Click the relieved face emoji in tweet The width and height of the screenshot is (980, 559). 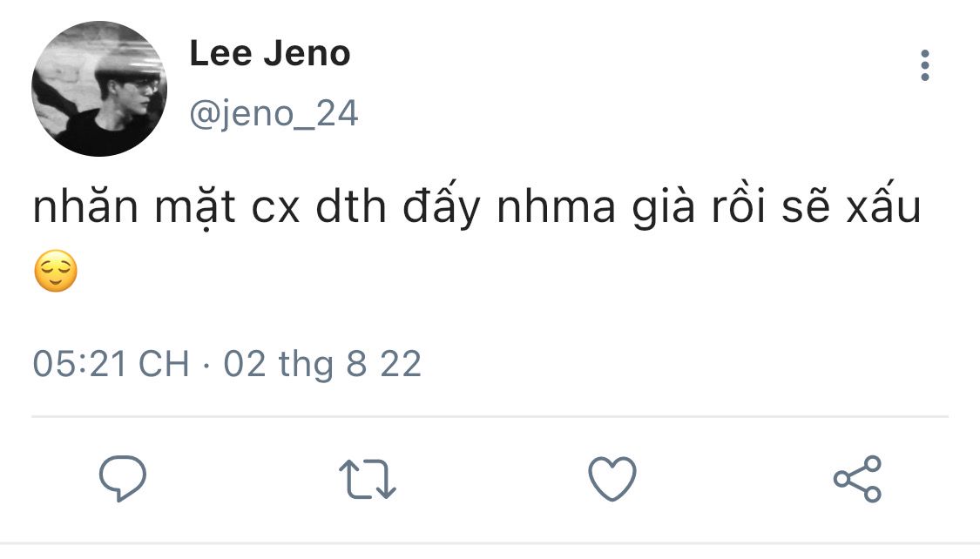[x=56, y=271]
